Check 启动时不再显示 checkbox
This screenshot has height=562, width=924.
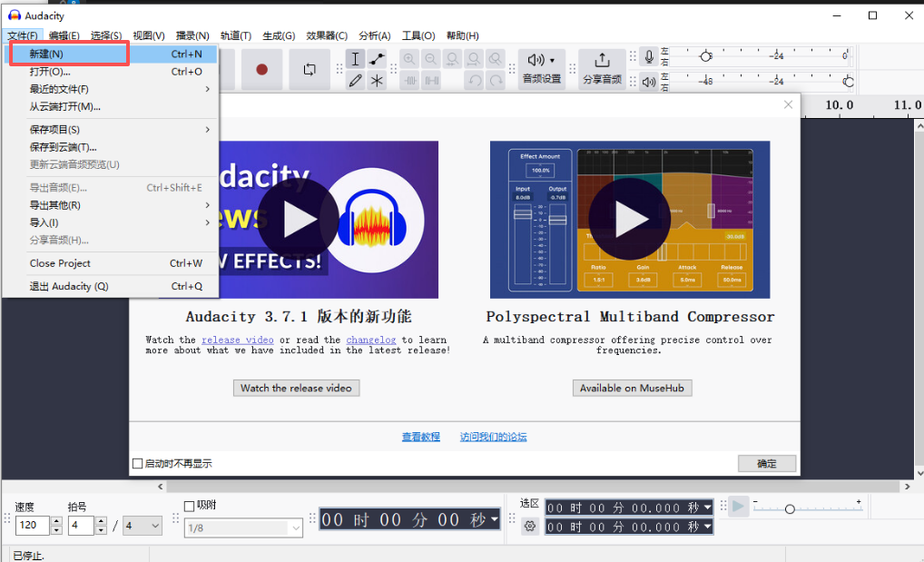(138, 464)
